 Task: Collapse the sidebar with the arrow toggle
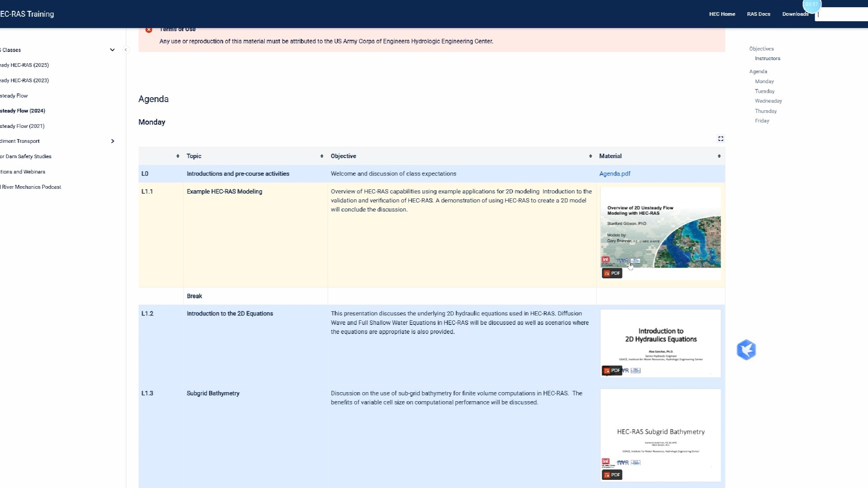[126, 50]
